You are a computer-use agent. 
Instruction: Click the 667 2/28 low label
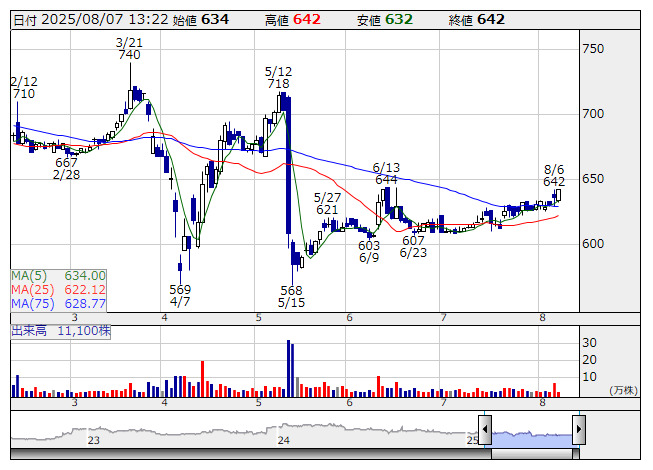(67, 169)
